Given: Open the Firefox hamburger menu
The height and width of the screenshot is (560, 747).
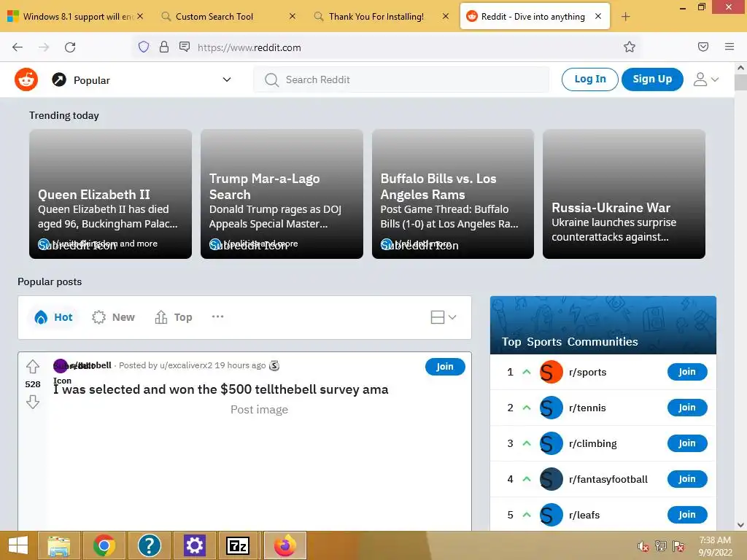Looking at the screenshot, I should pos(729,47).
